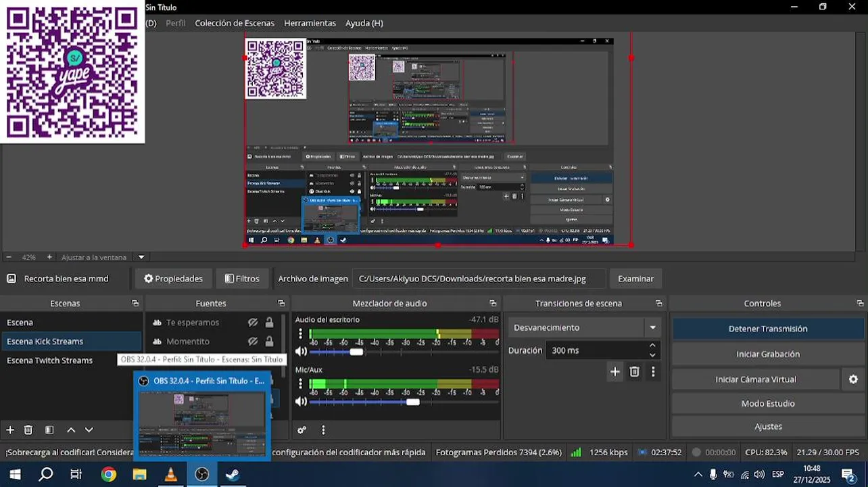
Task: Adjust Audio del escritorio volume slider
Action: point(356,352)
